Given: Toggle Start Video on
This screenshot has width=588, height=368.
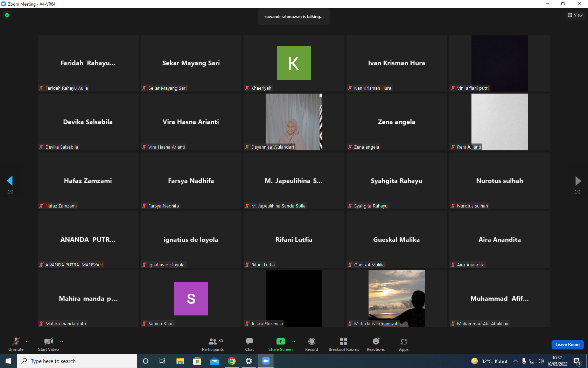Looking at the screenshot, I should 48,345.
